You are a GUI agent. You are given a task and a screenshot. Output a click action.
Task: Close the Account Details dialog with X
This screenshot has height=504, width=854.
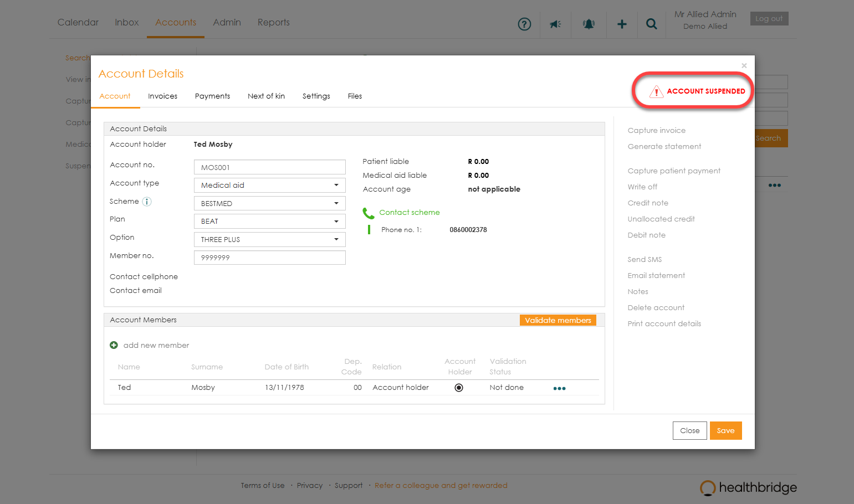(x=744, y=66)
